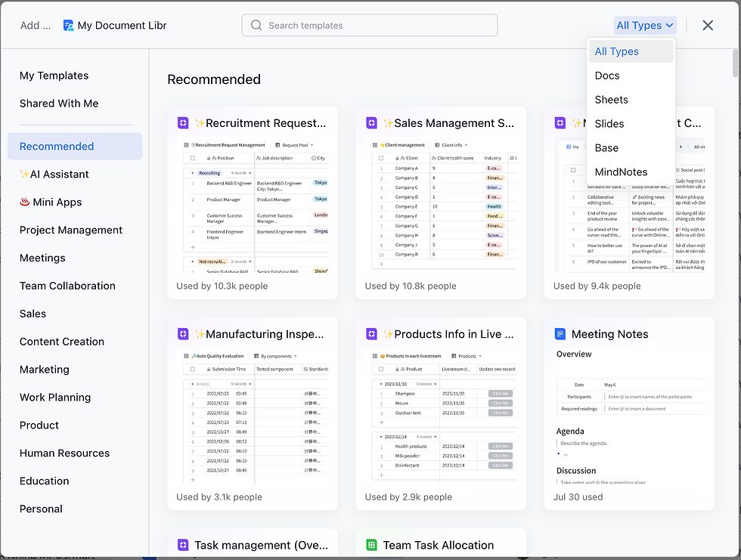Select MindNotes in the type menu
Screen dimensions: 741x560
tap(631, 172)
